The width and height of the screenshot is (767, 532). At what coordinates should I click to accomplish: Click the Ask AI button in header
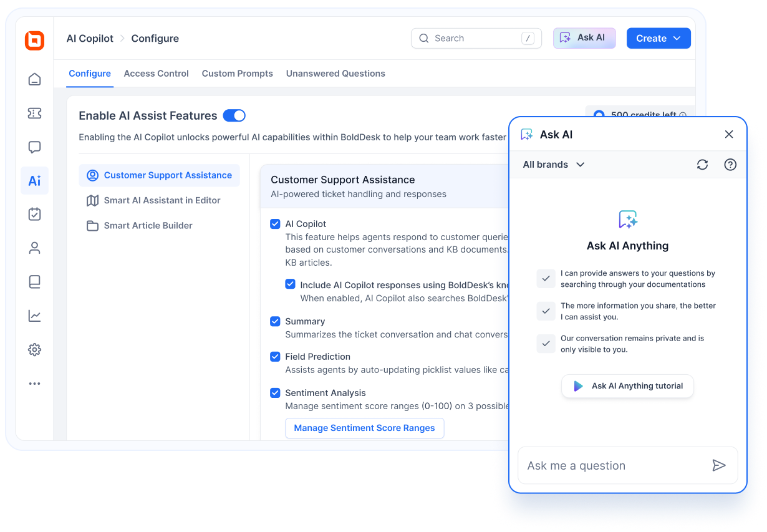(x=584, y=38)
